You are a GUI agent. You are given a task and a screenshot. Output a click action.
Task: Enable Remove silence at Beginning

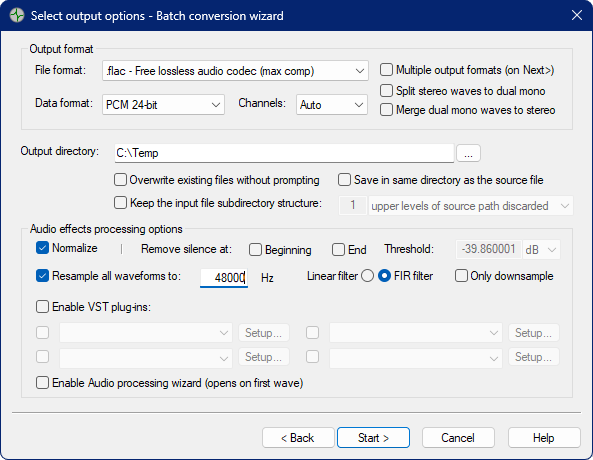[255, 250]
